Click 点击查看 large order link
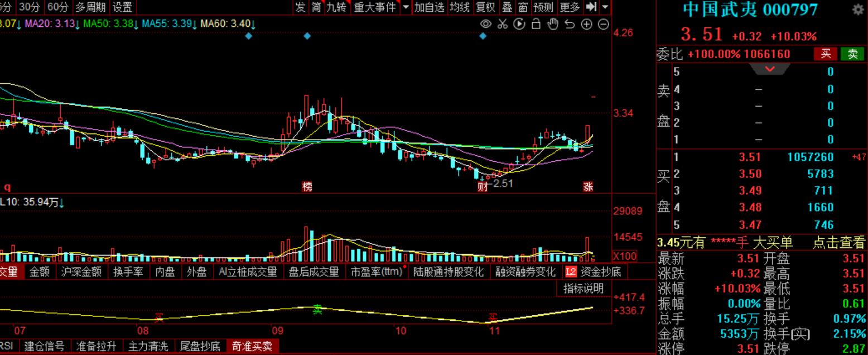Viewport: 868px width, 355px height. [838, 242]
